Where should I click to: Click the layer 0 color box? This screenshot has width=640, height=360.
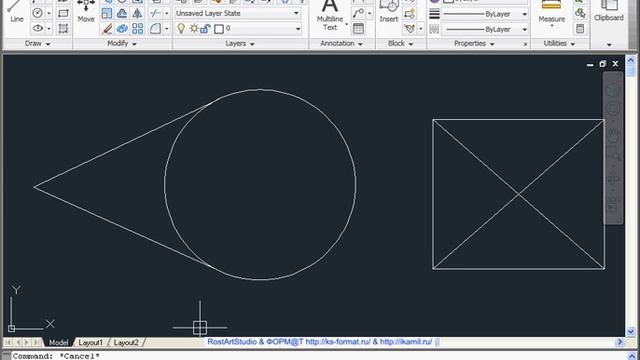click(x=219, y=29)
